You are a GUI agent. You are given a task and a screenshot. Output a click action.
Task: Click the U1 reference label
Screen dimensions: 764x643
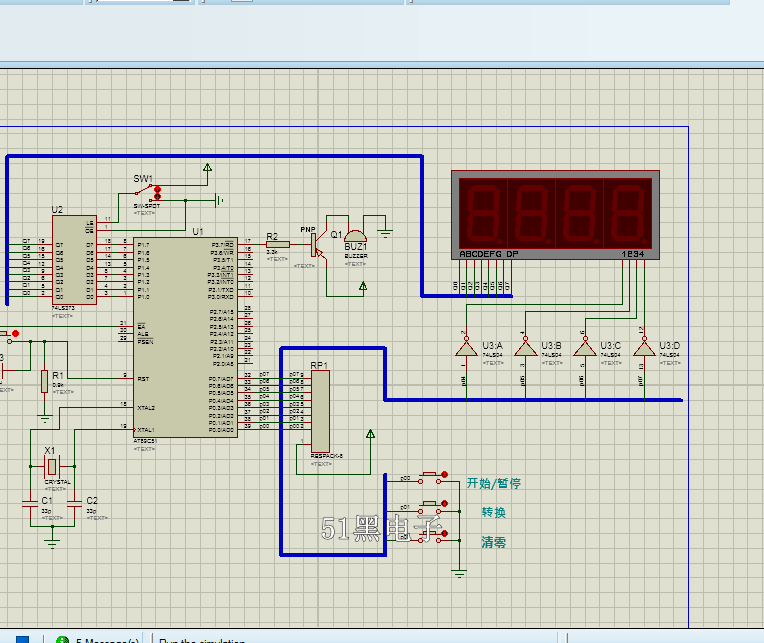pyautogui.click(x=198, y=231)
